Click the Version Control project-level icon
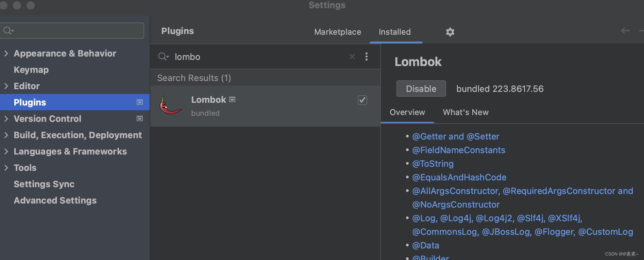This screenshot has width=644, height=260. tap(140, 118)
